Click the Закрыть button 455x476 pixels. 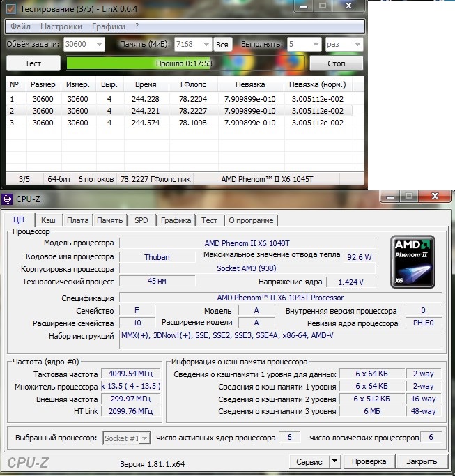point(422,462)
